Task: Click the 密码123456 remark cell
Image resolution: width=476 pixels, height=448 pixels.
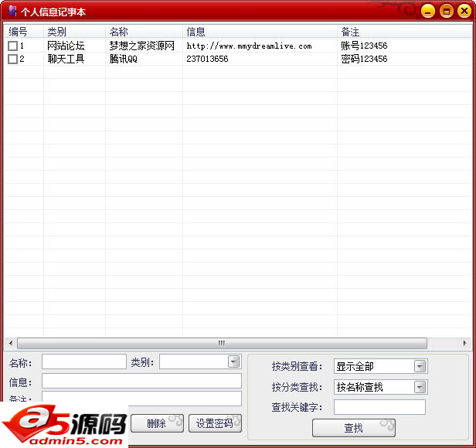Action: pos(364,59)
